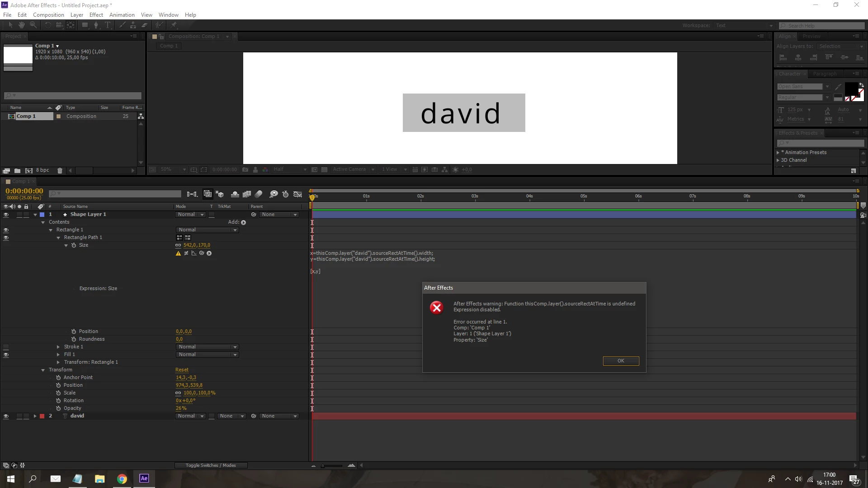Click the black fill color swatch
Viewport: 868px width, 488px height.
(851, 89)
